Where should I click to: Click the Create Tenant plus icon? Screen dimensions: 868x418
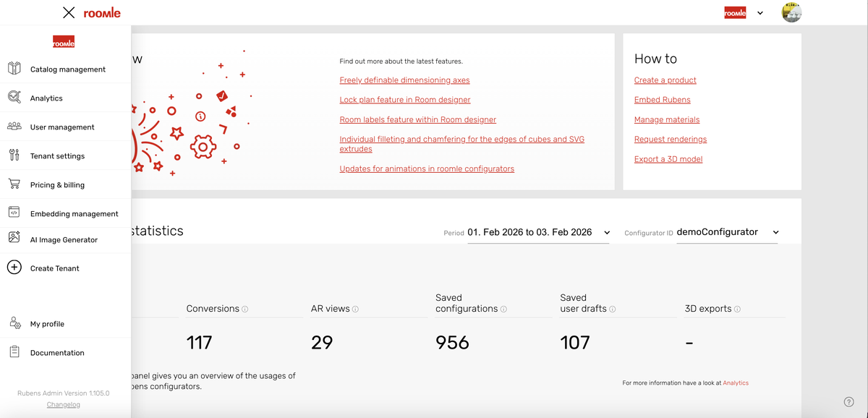pos(14,268)
